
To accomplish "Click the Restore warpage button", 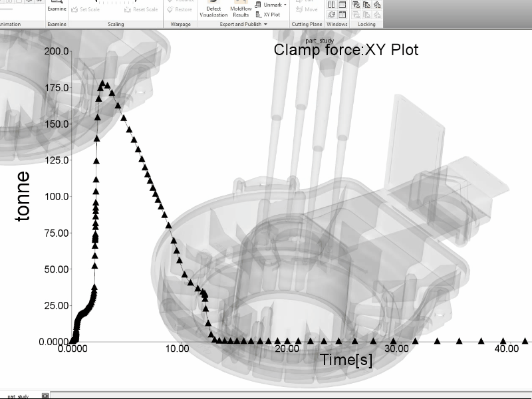I will (x=180, y=9).
